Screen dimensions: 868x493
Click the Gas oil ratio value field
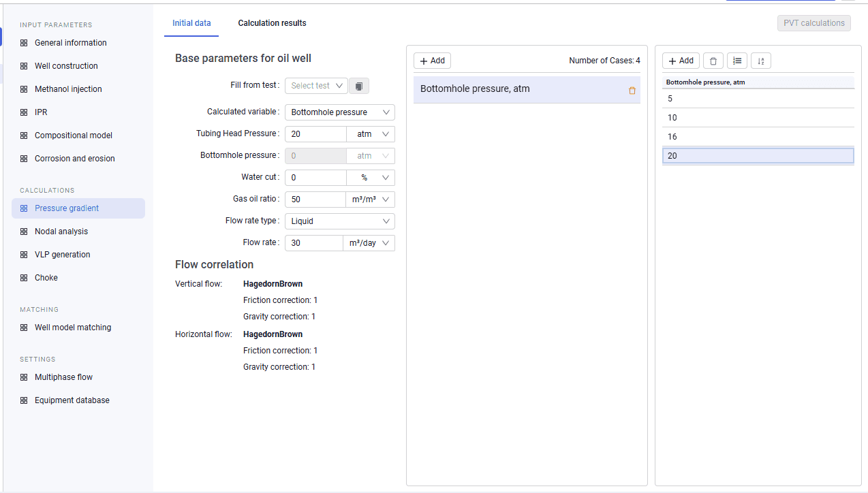315,200
